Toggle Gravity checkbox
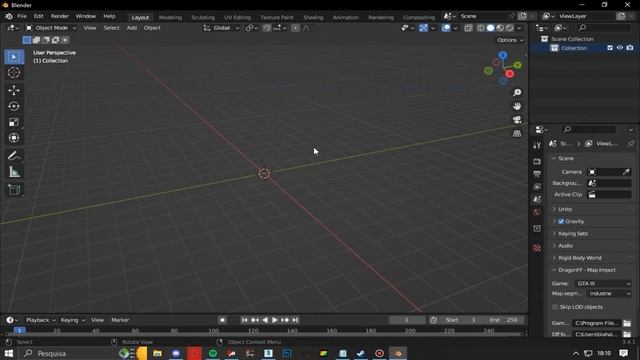The width and height of the screenshot is (640, 360). [x=561, y=221]
